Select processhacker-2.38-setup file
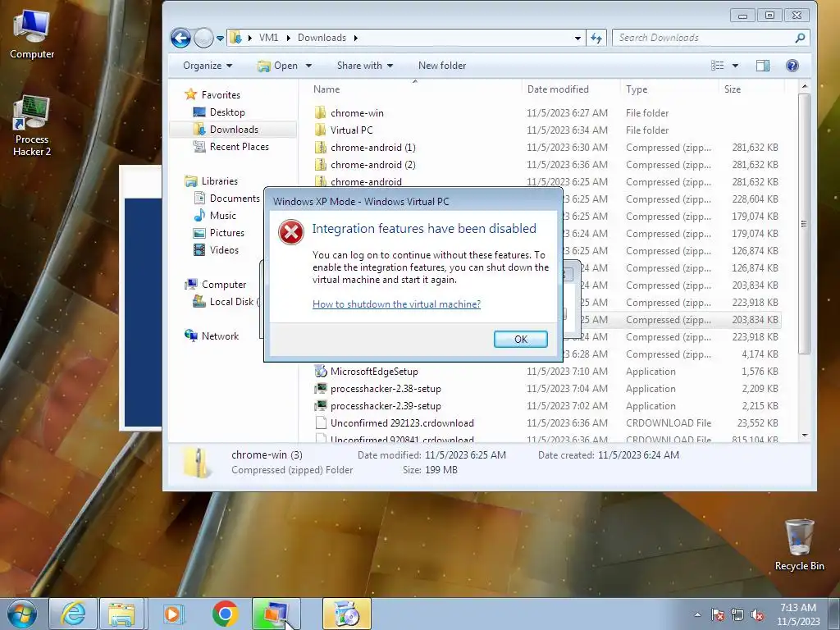 (386, 388)
